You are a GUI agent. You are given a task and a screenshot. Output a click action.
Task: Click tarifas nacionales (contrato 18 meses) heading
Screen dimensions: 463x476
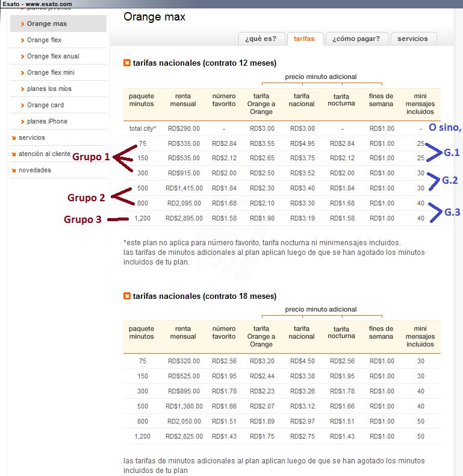[x=205, y=296]
